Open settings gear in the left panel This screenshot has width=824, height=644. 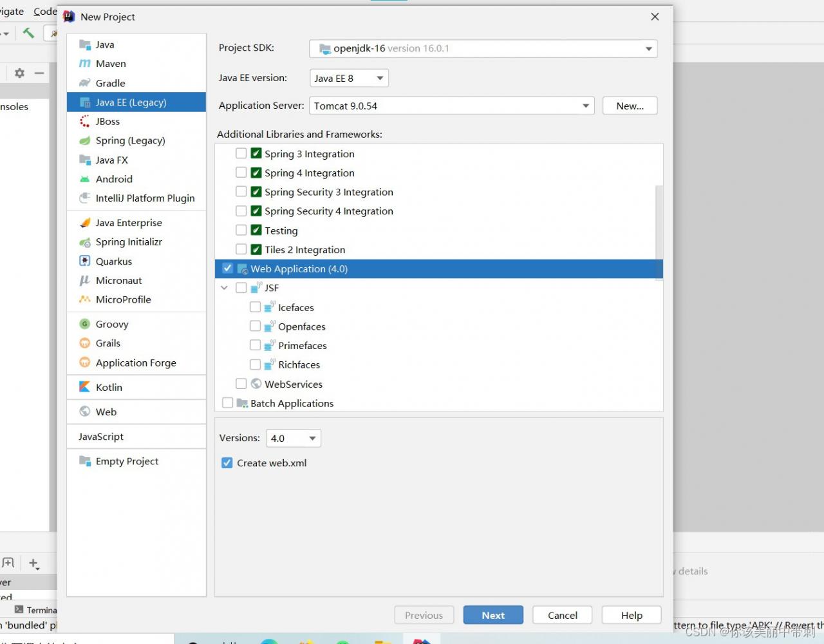pyautogui.click(x=19, y=73)
